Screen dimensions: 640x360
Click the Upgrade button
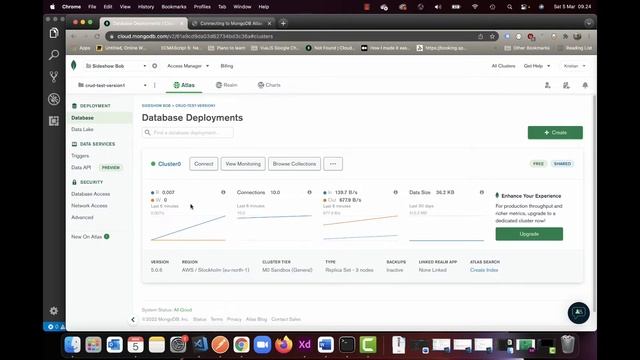point(529,234)
